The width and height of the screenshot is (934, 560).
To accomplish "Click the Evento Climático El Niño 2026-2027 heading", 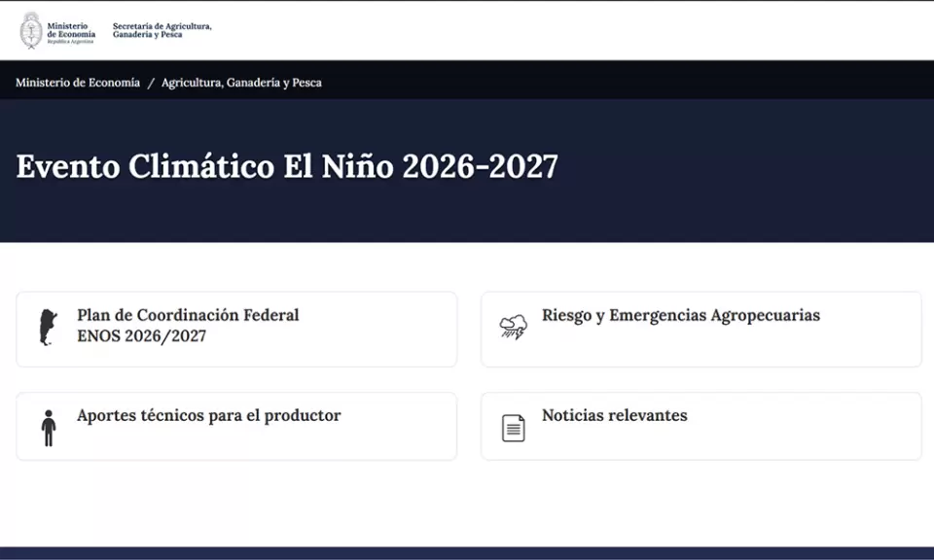I will point(287,166).
